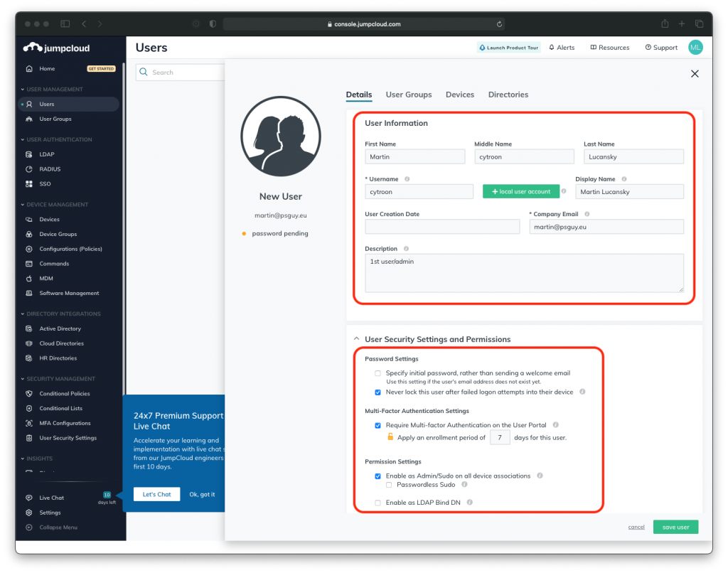Collapse the USER MANAGEMENT sidebar section
This screenshot has width=728, height=573.
pos(23,89)
